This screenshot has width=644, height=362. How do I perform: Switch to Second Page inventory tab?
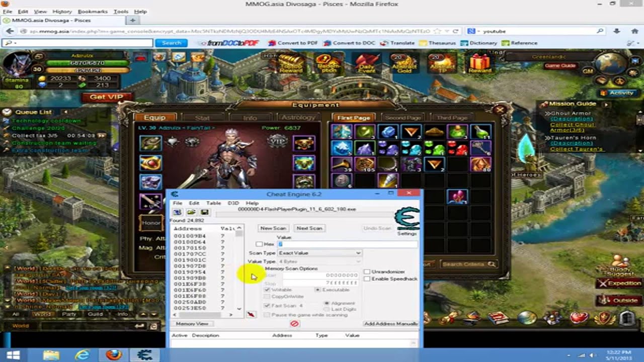click(x=403, y=118)
